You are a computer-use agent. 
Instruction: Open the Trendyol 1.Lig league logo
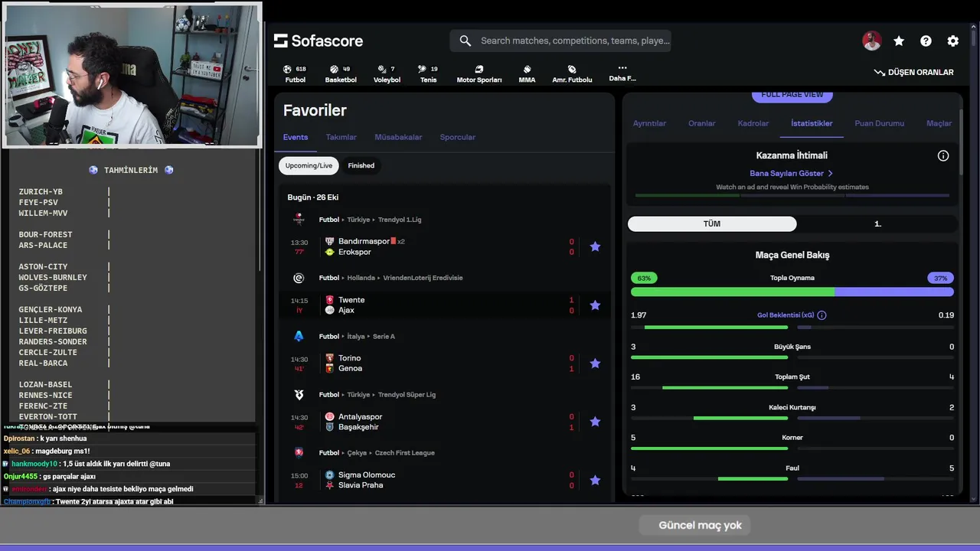[x=299, y=220]
